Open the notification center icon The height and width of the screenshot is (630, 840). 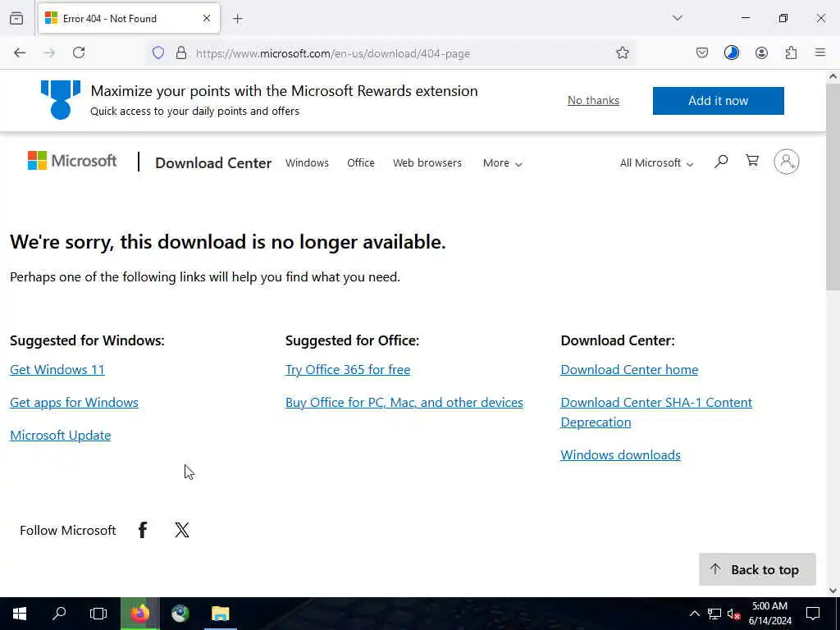(x=813, y=614)
